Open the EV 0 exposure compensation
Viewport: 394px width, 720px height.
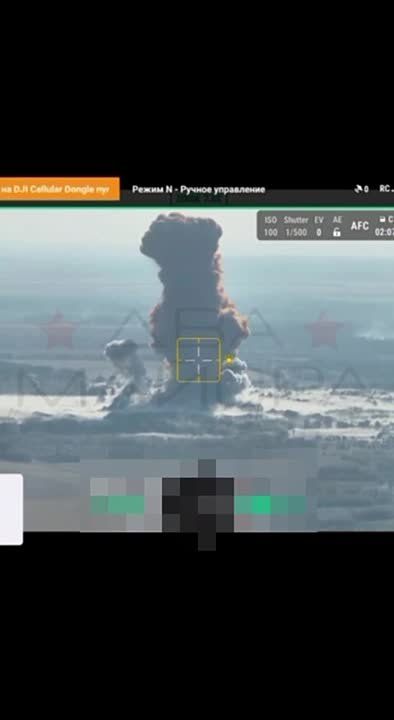(x=319, y=226)
